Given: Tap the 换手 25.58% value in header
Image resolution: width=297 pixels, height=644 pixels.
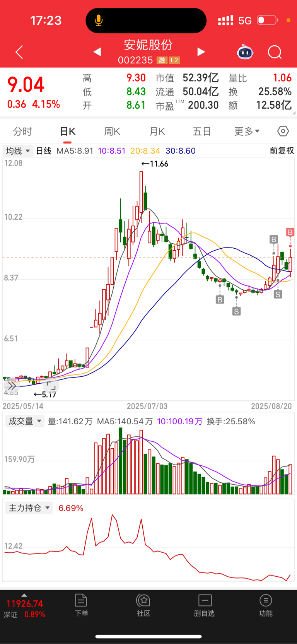Looking at the screenshot, I should point(275,92).
